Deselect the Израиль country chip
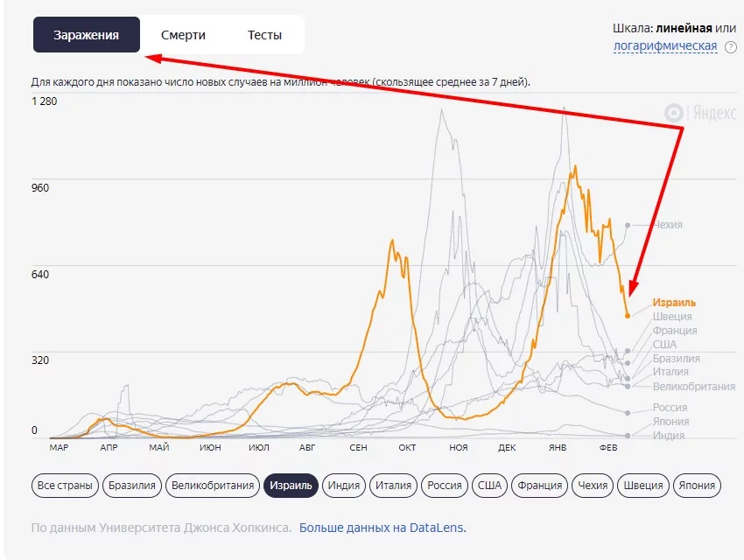This screenshot has height=560, width=744. click(x=291, y=485)
